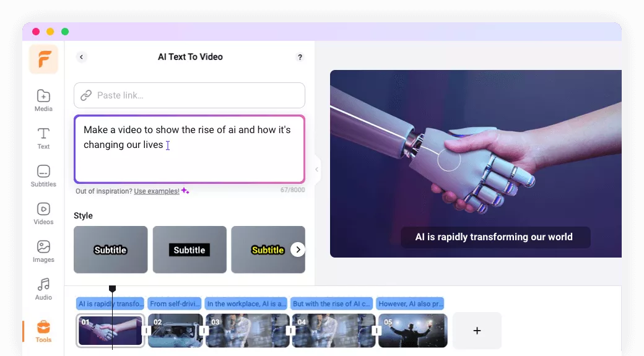
Task: Add a new scene with plus button
Action: [477, 331]
